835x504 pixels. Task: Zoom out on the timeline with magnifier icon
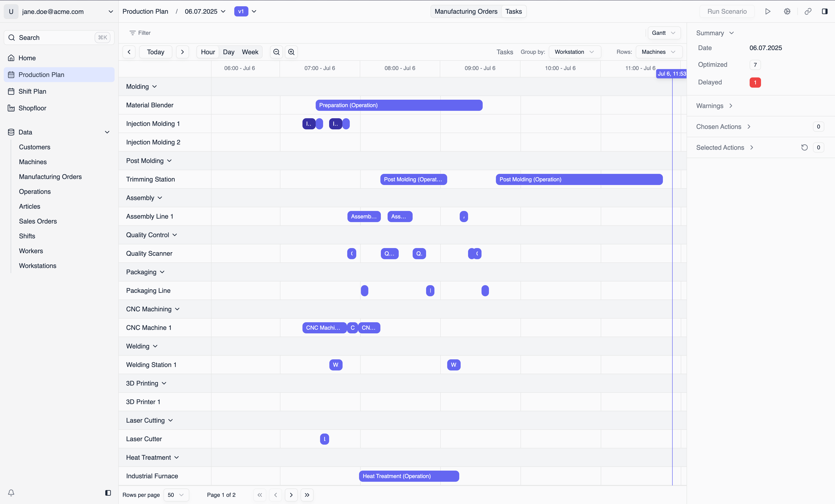pos(276,52)
